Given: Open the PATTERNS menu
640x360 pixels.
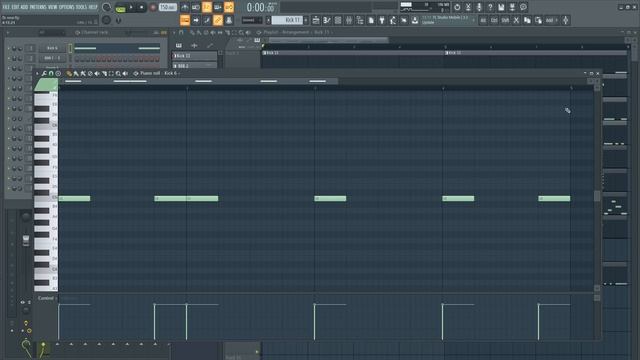Looking at the screenshot, I should (38, 7).
